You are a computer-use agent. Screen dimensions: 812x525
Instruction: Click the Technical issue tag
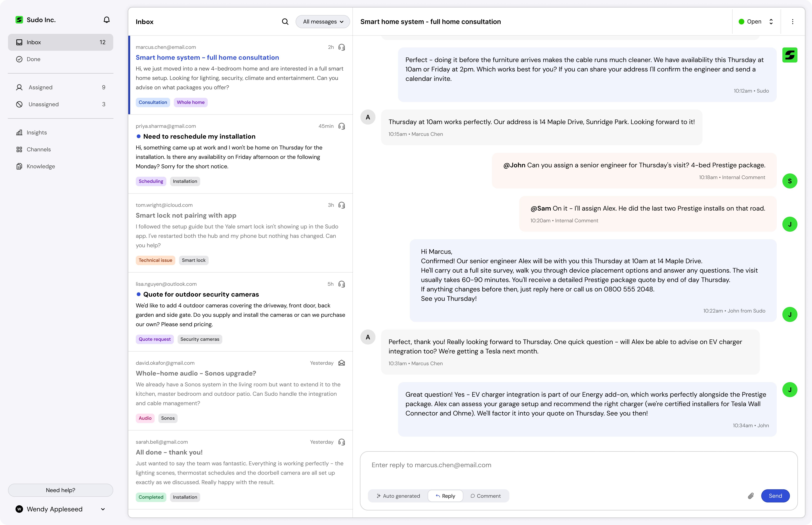click(155, 260)
